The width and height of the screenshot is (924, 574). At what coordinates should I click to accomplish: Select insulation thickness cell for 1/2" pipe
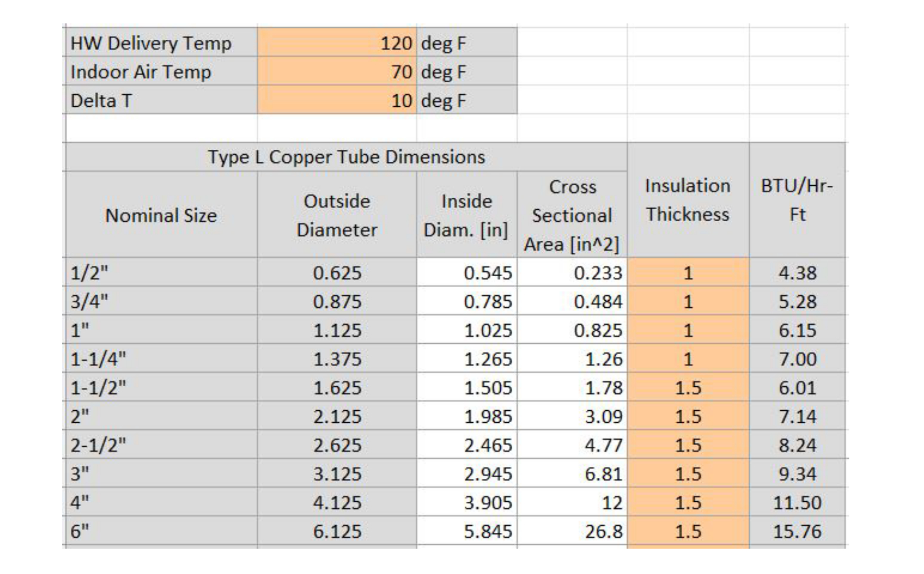(687, 273)
